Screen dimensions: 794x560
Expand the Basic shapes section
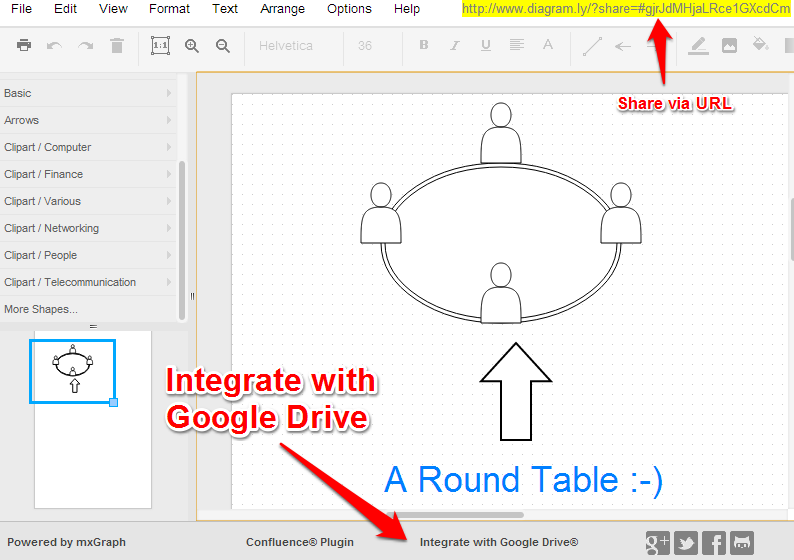point(88,93)
